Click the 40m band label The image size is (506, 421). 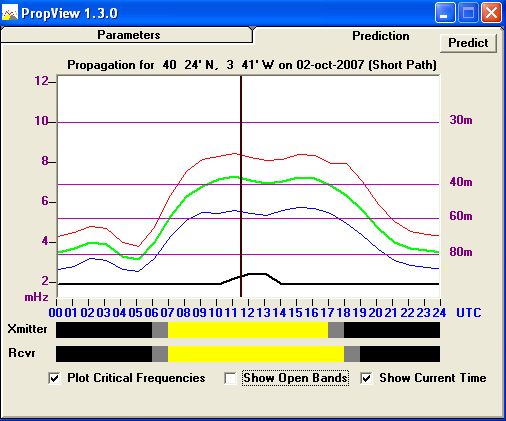pos(461,182)
